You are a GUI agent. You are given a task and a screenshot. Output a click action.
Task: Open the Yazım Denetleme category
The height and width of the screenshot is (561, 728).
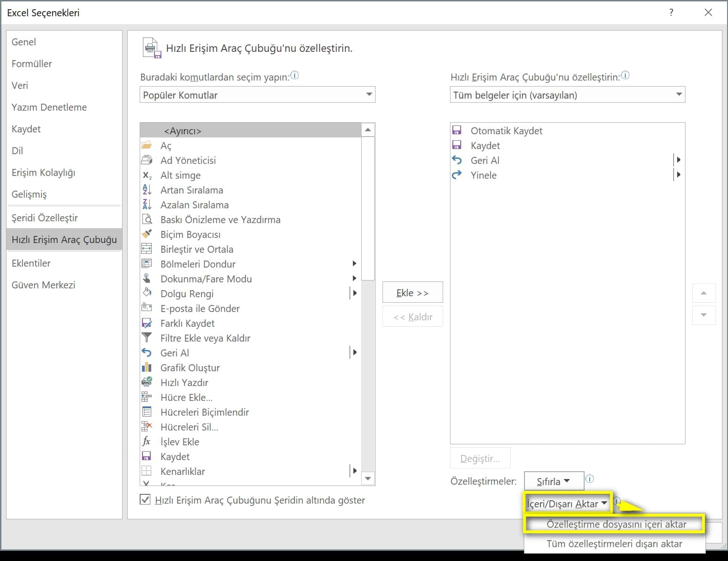tap(64, 107)
